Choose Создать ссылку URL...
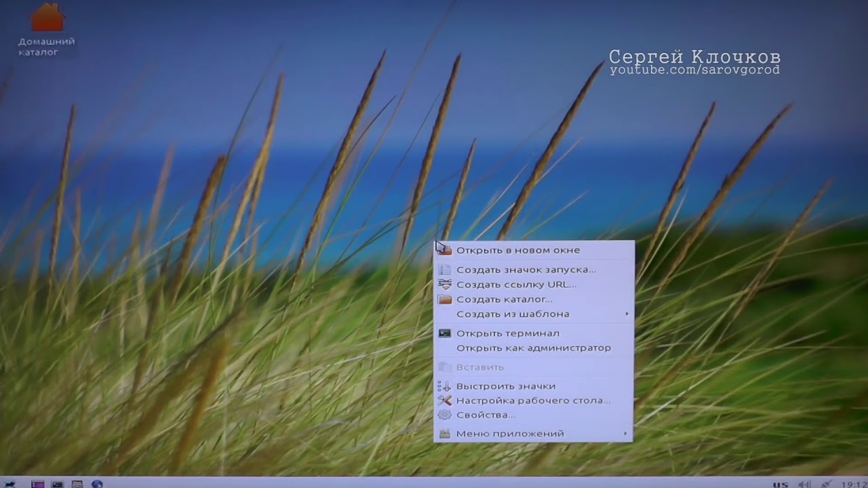Screen dimensions: 868x488 tap(534, 285)
